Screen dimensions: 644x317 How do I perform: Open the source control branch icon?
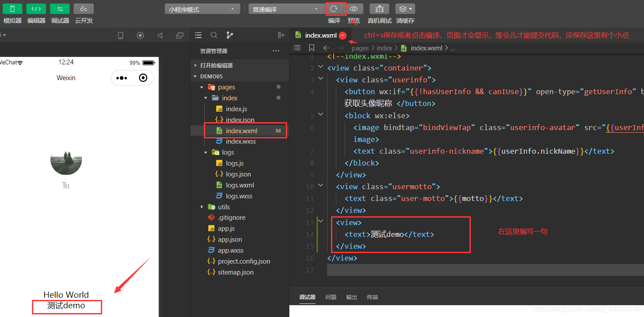click(x=230, y=35)
